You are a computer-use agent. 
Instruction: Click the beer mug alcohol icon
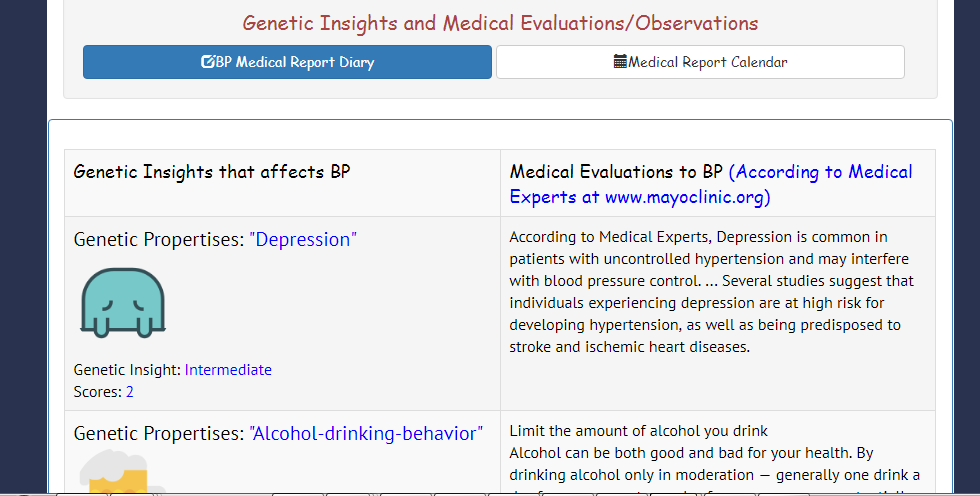pos(117,474)
